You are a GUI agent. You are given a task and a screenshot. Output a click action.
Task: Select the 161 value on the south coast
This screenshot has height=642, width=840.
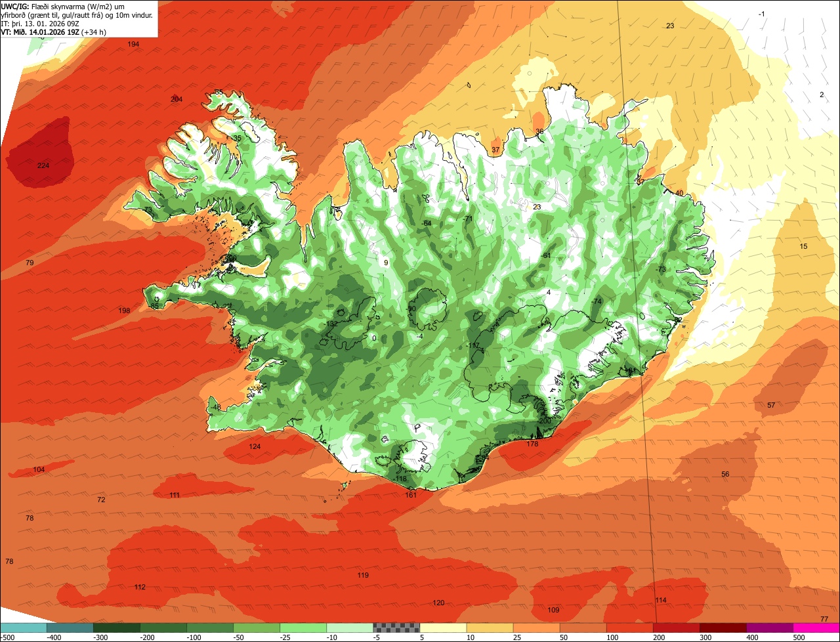pos(411,494)
